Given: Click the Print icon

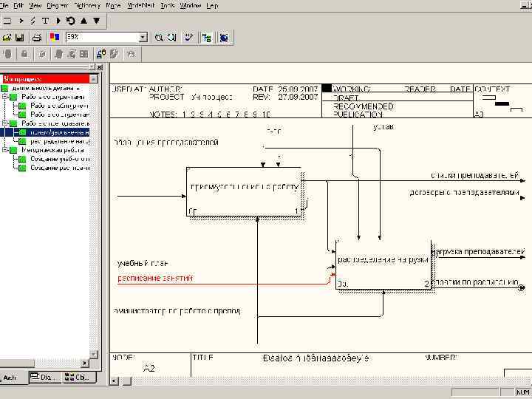Looking at the screenshot, I should pos(35,37).
